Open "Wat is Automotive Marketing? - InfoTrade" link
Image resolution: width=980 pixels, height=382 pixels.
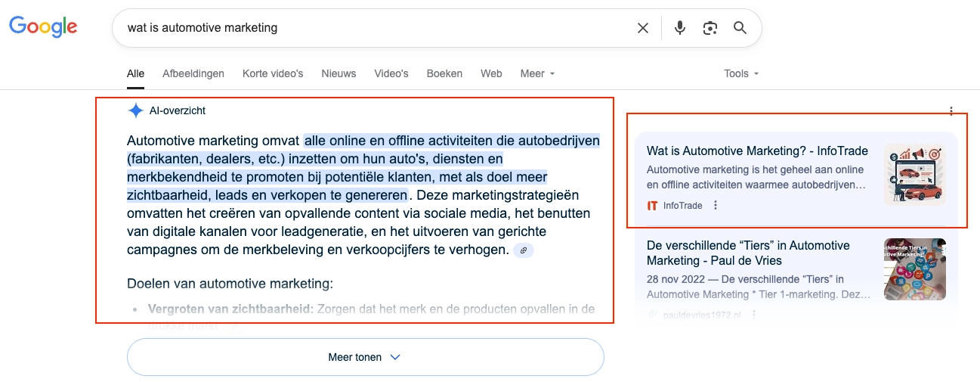click(757, 151)
